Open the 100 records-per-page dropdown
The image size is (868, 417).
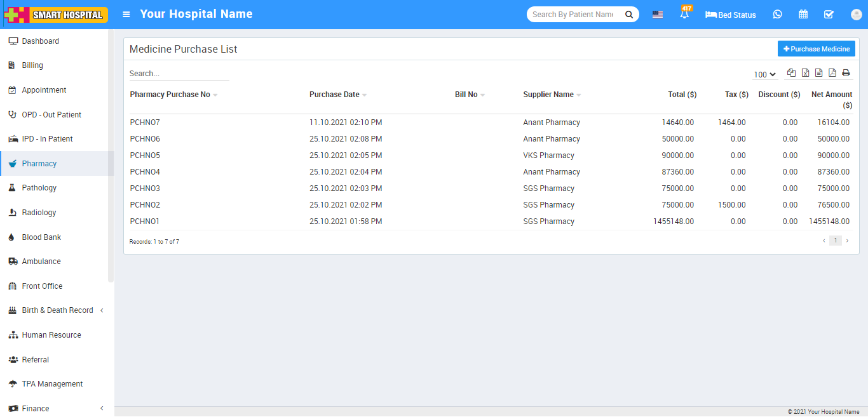765,74
